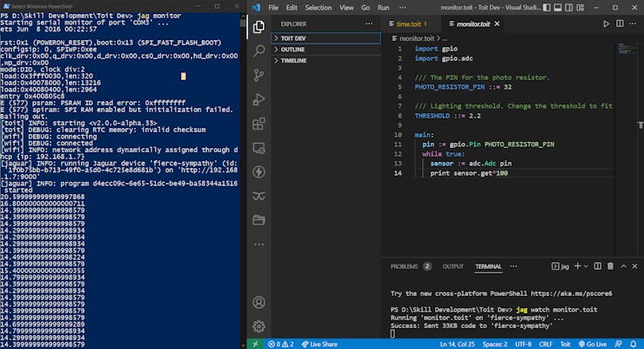
Task: Expand the TOIT DEV folder section
Action: pos(297,38)
